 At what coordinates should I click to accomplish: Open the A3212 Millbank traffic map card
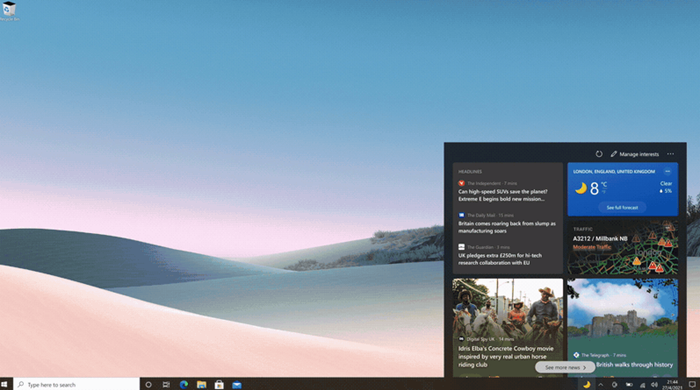pyautogui.click(x=623, y=247)
